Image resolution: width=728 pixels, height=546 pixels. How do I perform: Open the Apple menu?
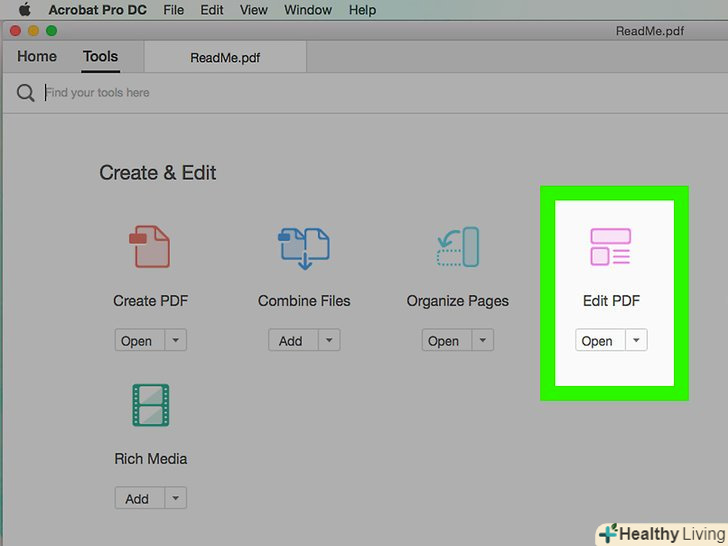coord(25,10)
